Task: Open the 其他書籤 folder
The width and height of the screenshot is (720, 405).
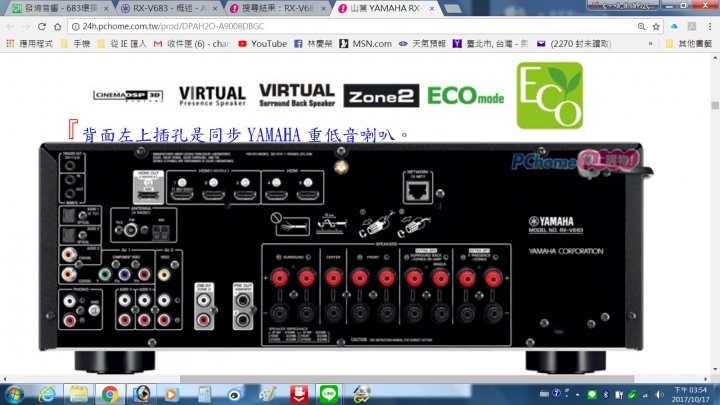Action: click(689, 44)
